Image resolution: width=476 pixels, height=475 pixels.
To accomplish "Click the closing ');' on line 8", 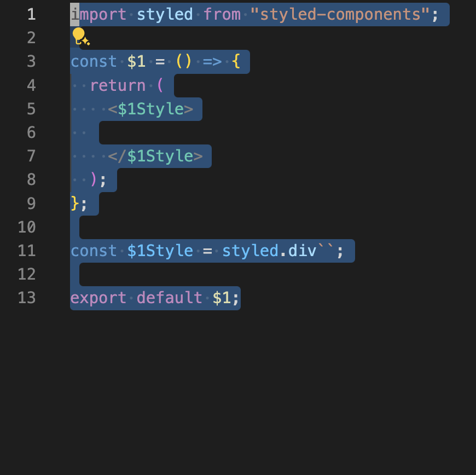I will tap(98, 180).
